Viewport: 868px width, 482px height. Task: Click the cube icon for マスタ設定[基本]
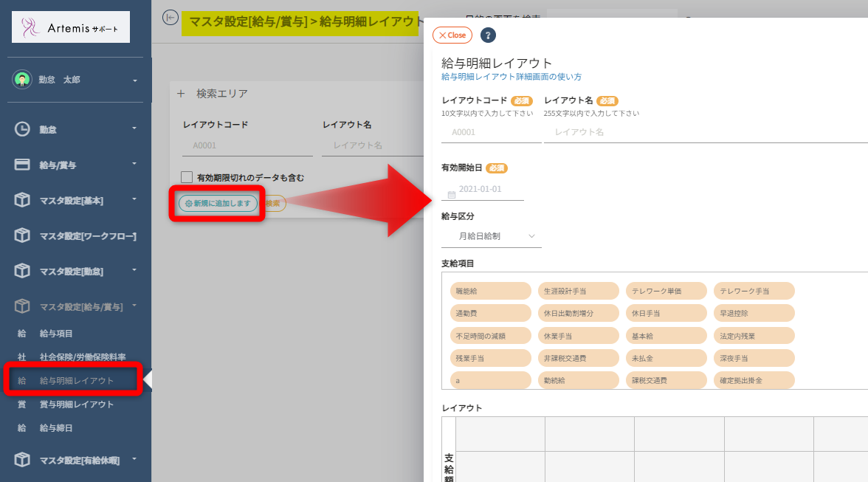click(x=22, y=200)
